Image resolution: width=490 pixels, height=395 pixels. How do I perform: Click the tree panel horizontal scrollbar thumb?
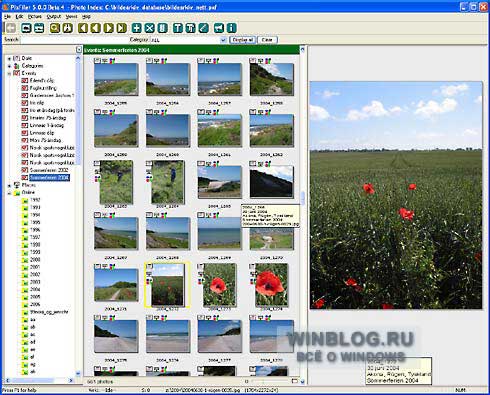[x=32, y=380]
